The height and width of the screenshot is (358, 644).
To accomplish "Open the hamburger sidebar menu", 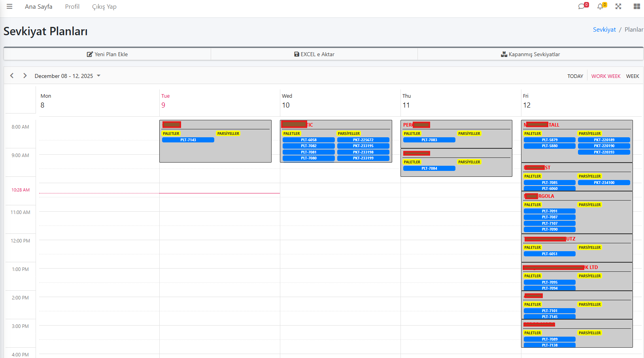I will click(x=9, y=7).
